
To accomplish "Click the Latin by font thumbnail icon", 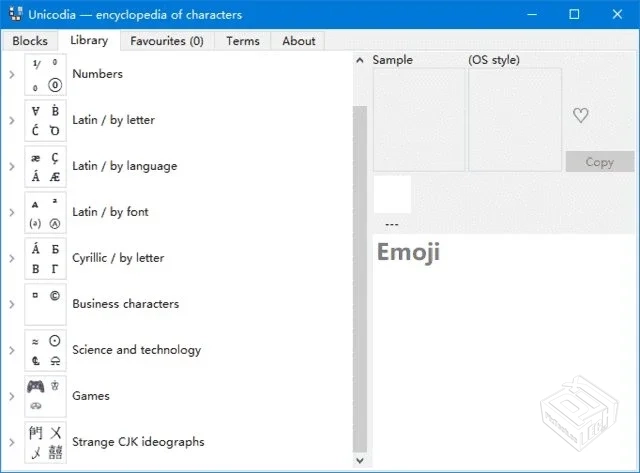I will point(45,213).
